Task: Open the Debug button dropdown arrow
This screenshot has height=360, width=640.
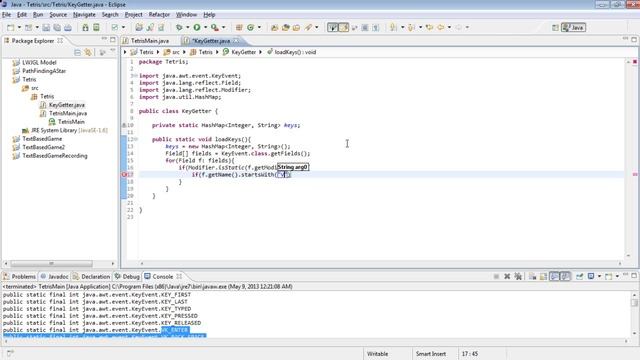Action: coord(187,27)
